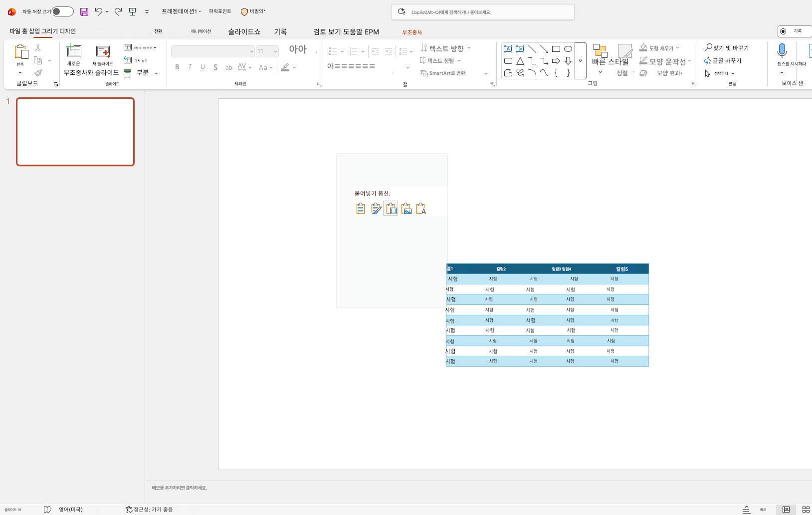Select the Freeform shape tool
The image size is (812, 515).
[x=508, y=73]
